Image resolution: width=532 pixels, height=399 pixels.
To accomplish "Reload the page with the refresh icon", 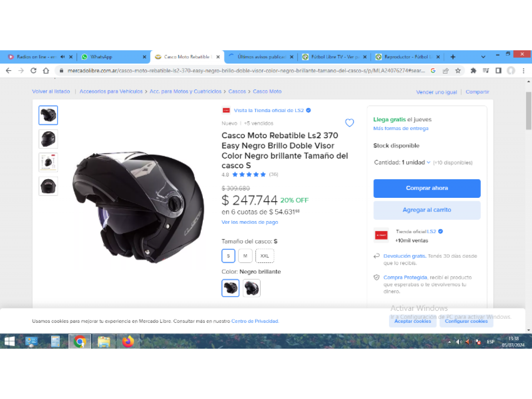I will (x=34, y=71).
